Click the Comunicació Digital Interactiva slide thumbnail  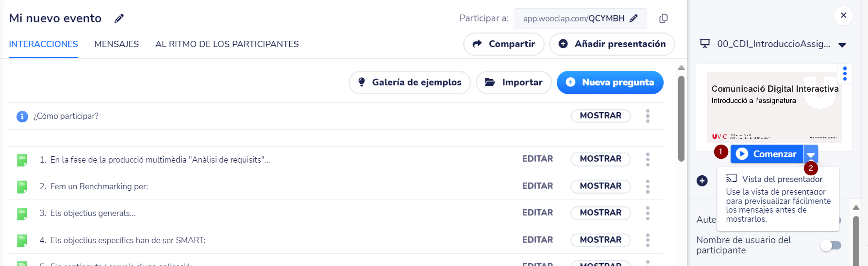coord(774,107)
